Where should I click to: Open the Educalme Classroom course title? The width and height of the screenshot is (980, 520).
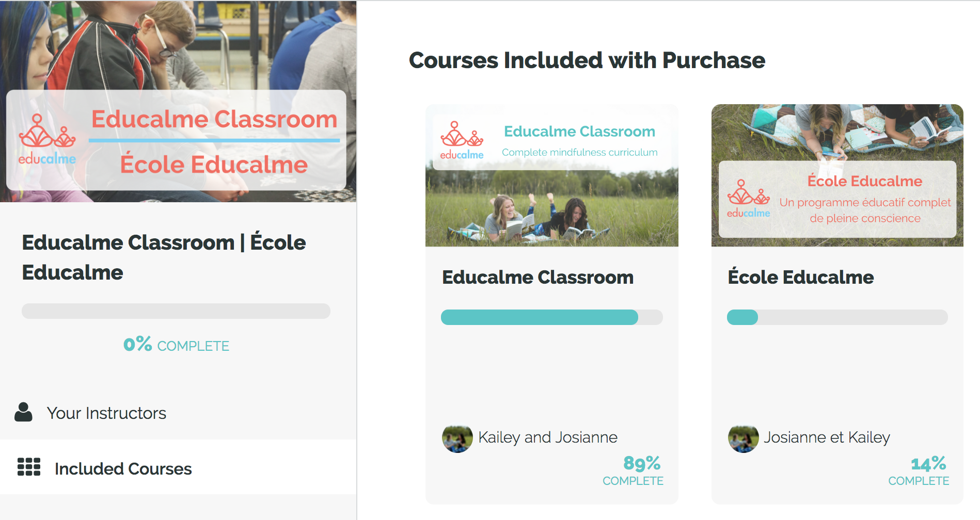(x=538, y=278)
